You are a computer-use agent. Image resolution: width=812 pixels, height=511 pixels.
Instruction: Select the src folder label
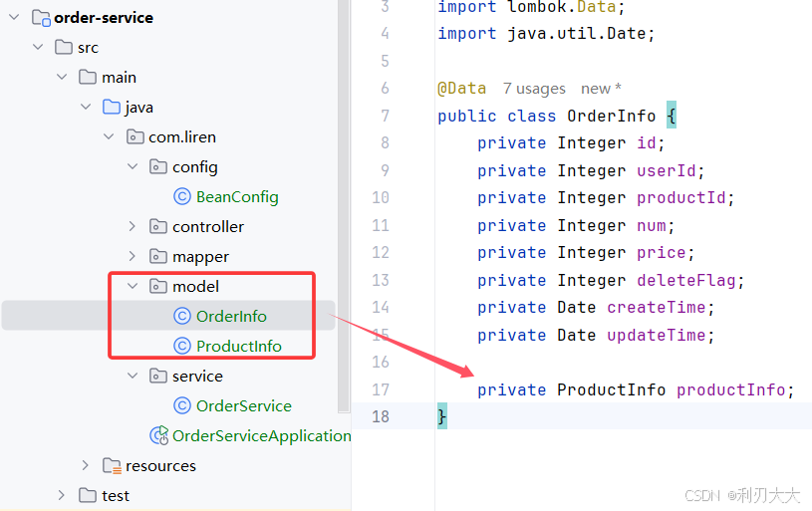(88, 48)
